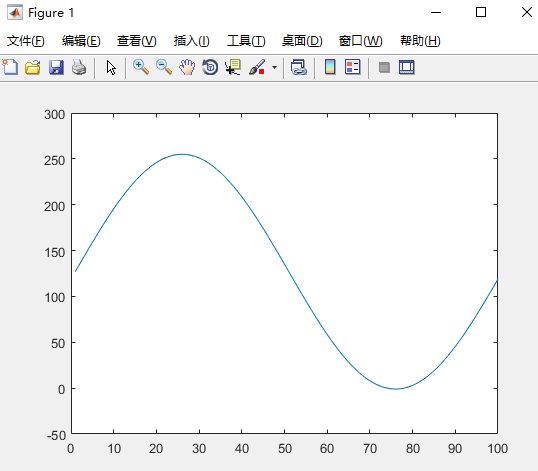The width and height of the screenshot is (538, 471).
Task: Open a file with the folder icon
Action: (33, 67)
